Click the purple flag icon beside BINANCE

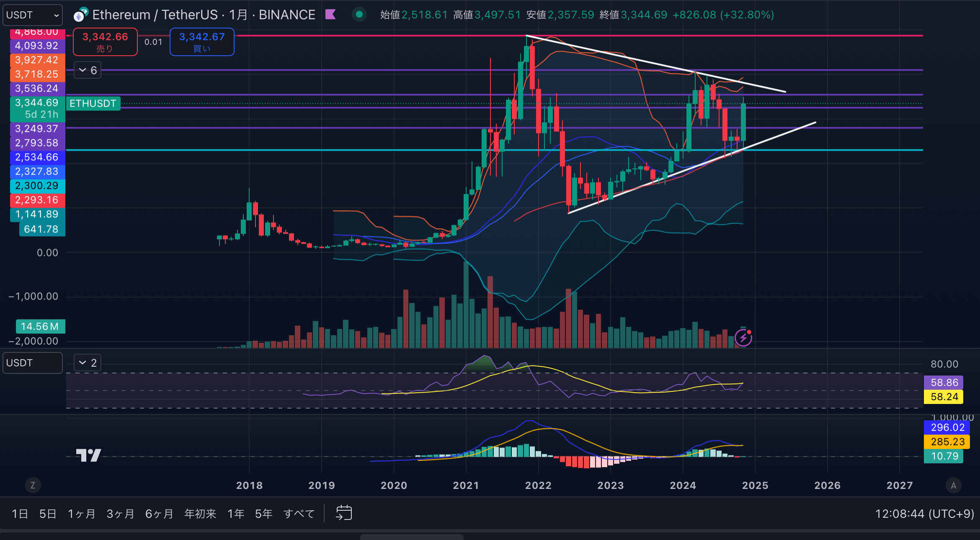pos(331,15)
